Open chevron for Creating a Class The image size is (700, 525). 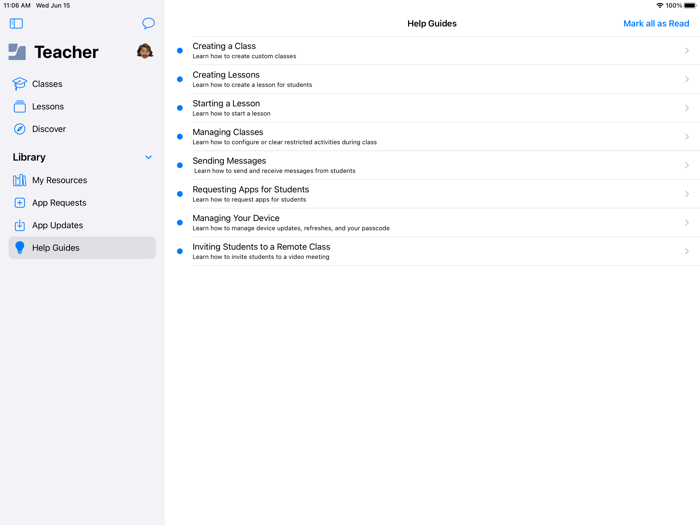[x=687, y=50]
